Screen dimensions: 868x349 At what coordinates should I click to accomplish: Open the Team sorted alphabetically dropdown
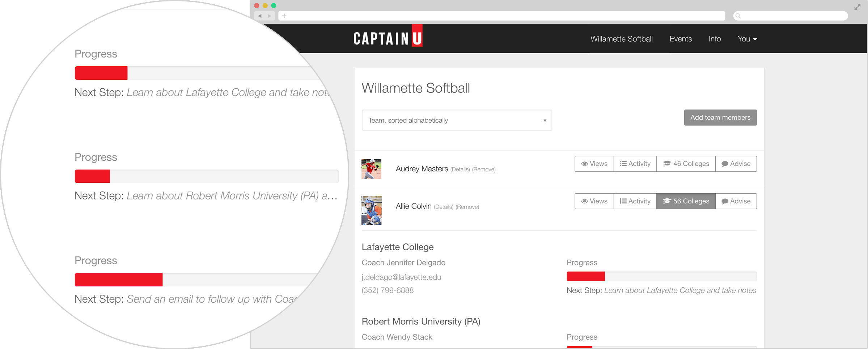point(457,120)
